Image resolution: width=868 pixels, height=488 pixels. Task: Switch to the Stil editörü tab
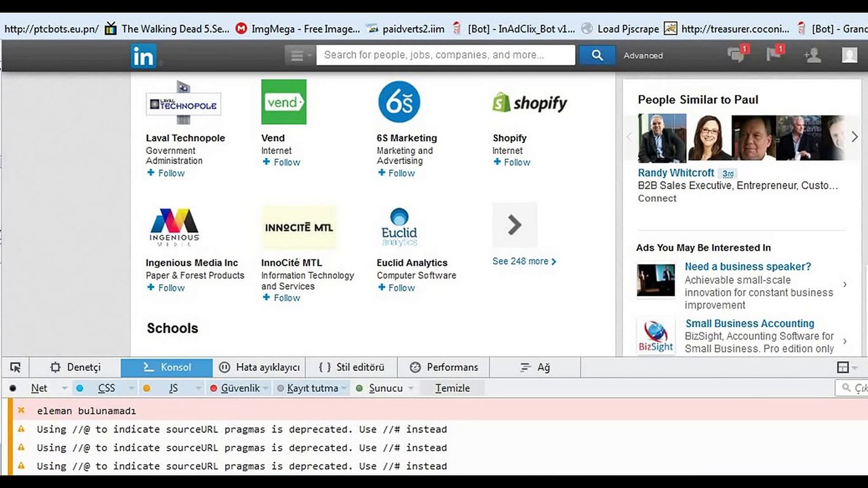click(x=351, y=367)
